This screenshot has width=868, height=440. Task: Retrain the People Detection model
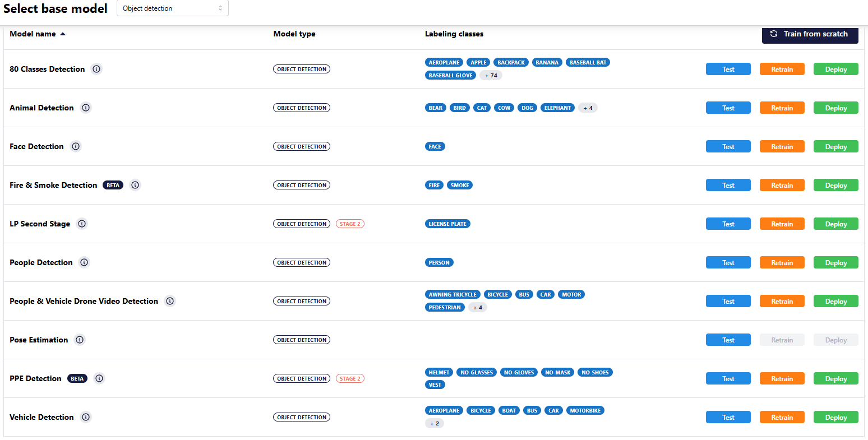[x=782, y=262]
